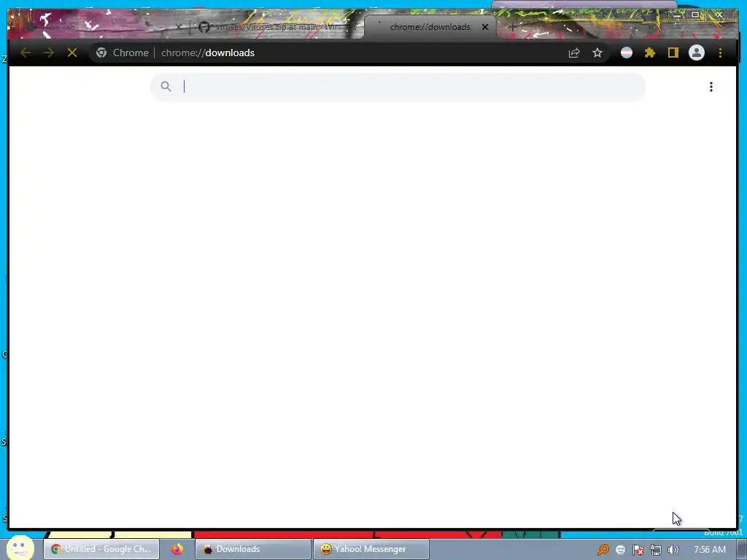Go back with the browser back arrow
747x560 pixels.
(26, 52)
